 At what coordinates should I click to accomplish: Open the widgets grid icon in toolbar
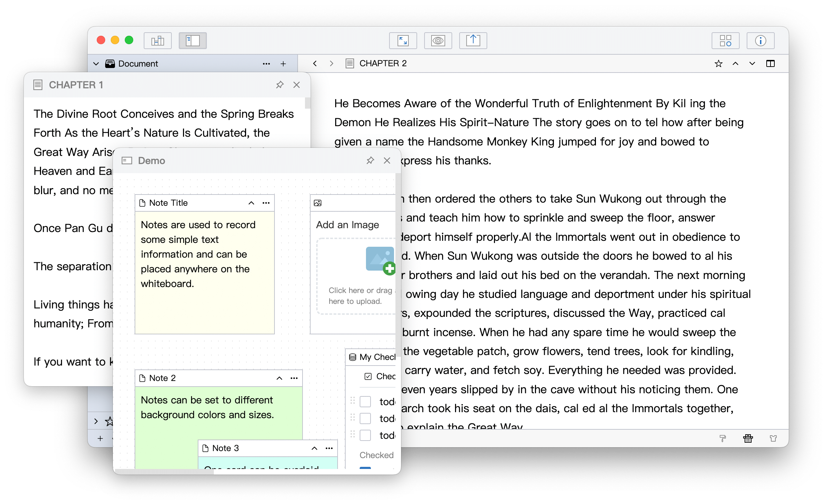(x=725, y=41)
